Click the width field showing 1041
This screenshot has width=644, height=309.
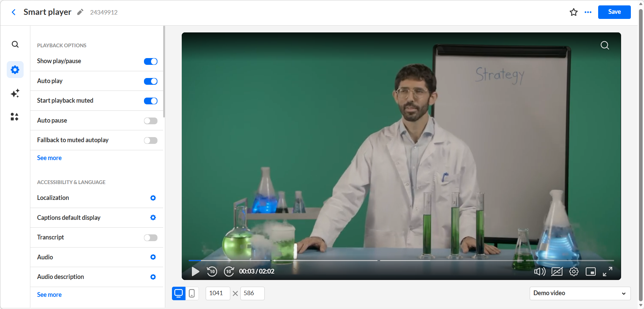coord(218,293)
